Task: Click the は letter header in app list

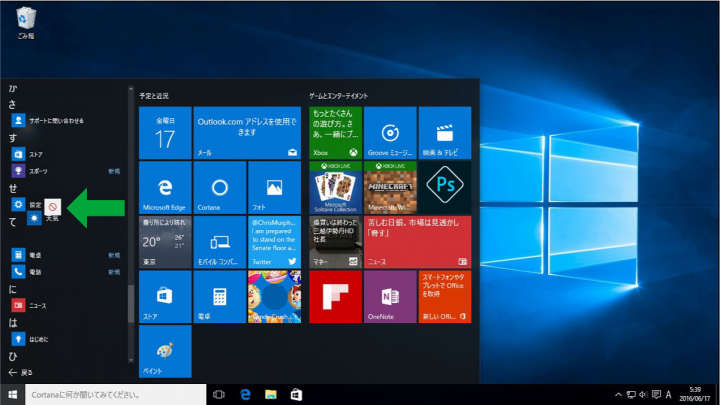Action: click(13, 323)
